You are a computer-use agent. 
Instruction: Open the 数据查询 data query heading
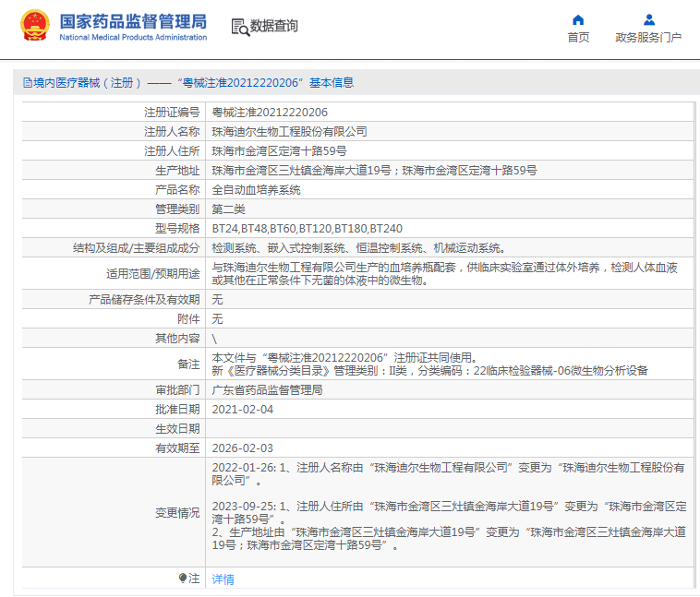273,26
